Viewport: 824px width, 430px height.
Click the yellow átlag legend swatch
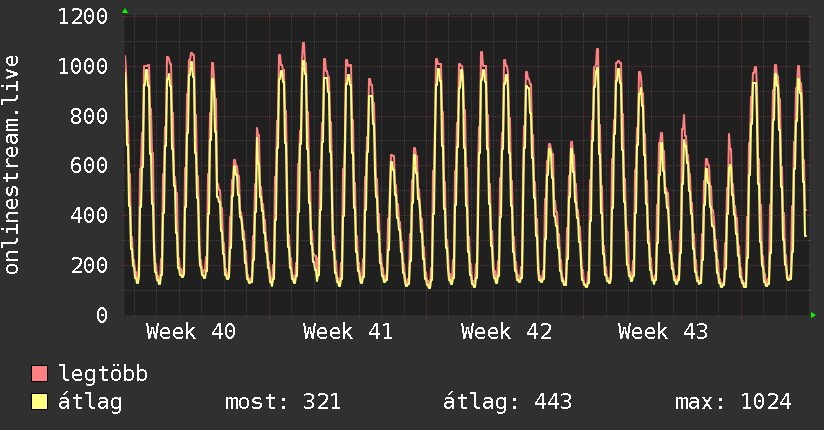(x=40, y=402)
